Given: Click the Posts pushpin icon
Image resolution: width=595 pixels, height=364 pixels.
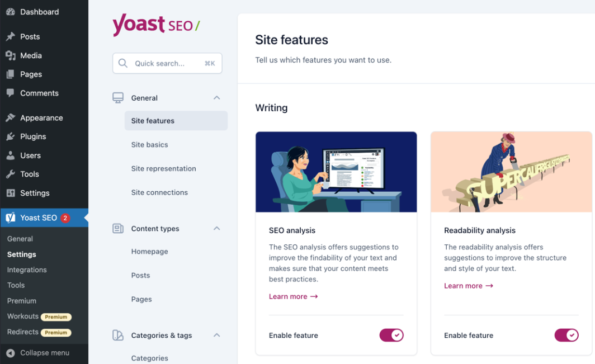Looking at the screenshot, I should pos(10,36).
